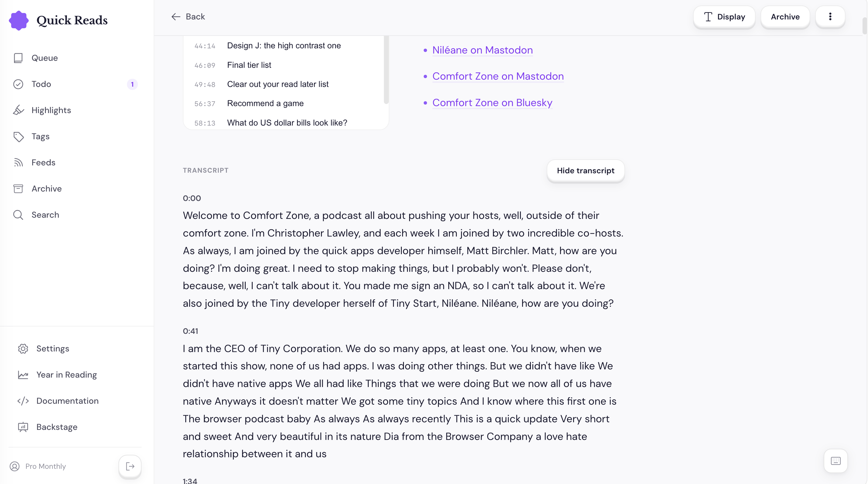Open the Display text options
The image size is (868, 484).
(x=724, y=16)
